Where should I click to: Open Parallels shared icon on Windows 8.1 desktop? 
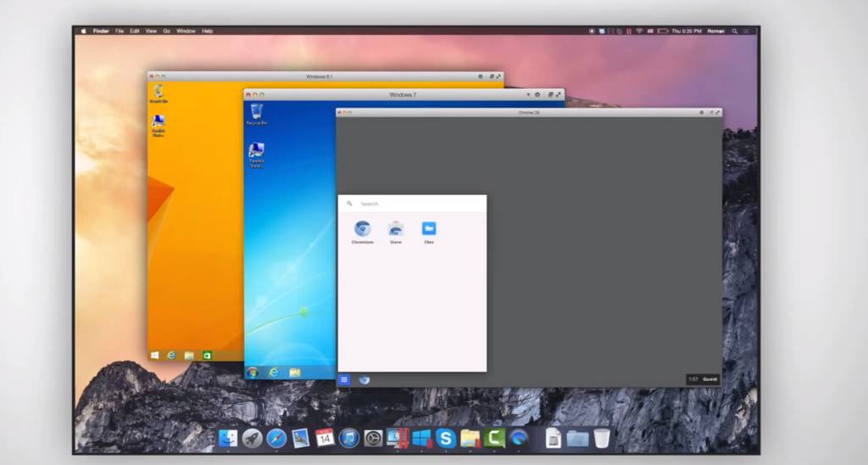point(159,126)
